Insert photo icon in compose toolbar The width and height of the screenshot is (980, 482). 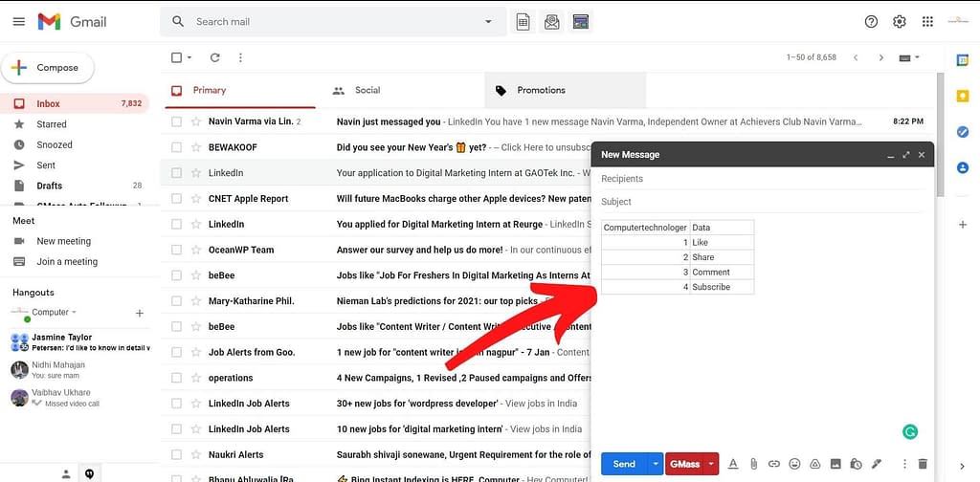tap(835, 464)
